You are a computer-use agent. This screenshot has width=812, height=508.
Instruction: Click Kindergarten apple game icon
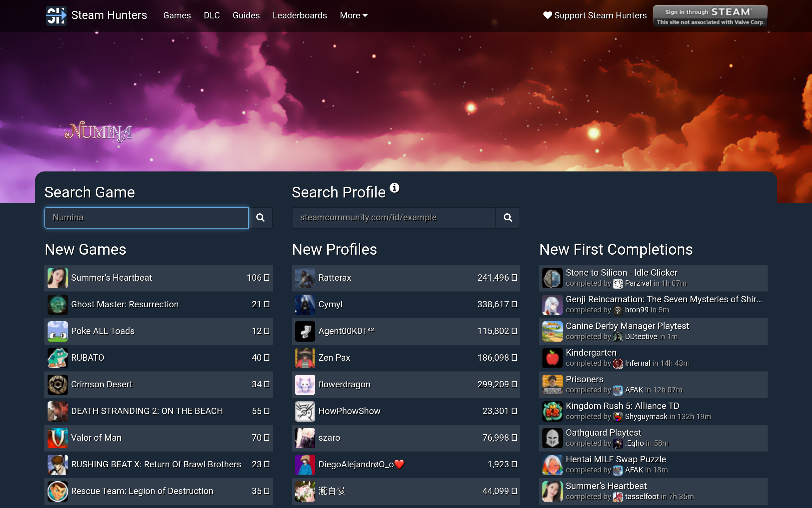(x=552, y=358)
